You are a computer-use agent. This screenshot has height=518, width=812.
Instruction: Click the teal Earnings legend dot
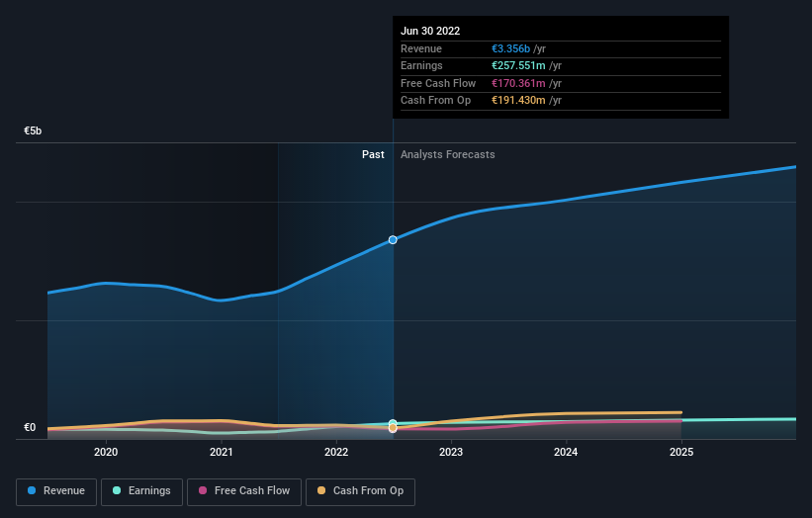(x=117, y=490)
